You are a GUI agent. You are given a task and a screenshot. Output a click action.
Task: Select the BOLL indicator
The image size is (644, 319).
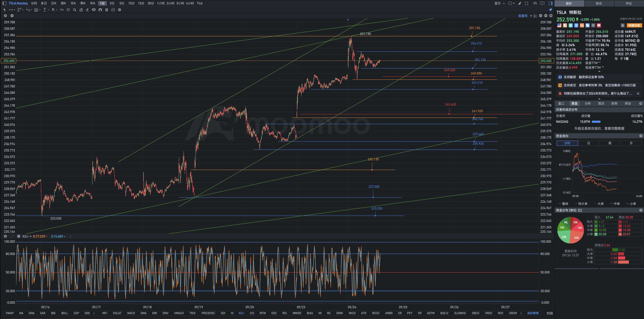pyautogui.click(x=65, y=313)
